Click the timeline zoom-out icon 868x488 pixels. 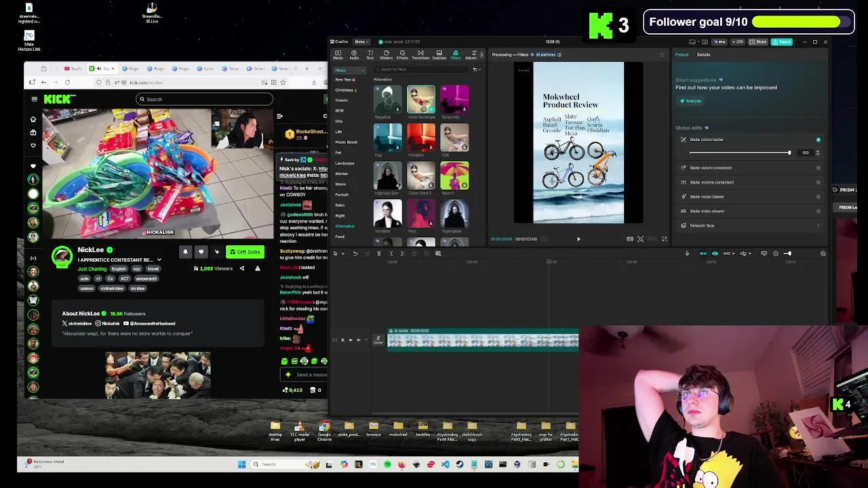tap(776, 253)
